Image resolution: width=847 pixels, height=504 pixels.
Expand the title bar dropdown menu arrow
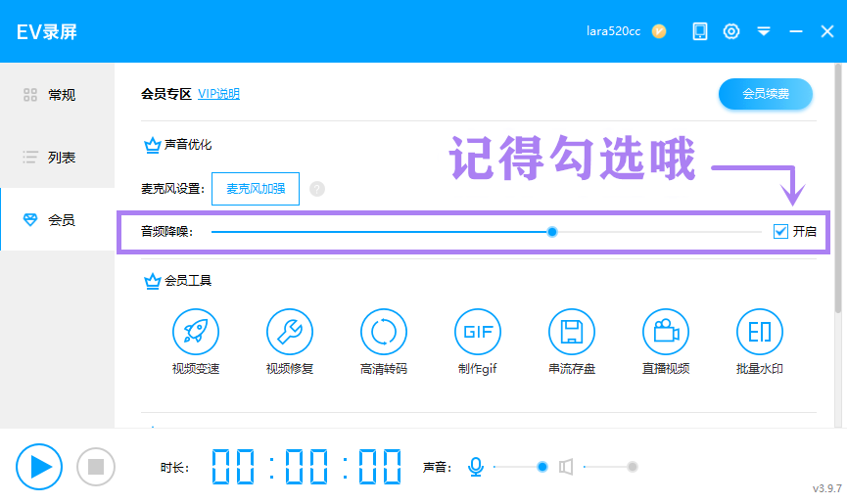[764, 31]
